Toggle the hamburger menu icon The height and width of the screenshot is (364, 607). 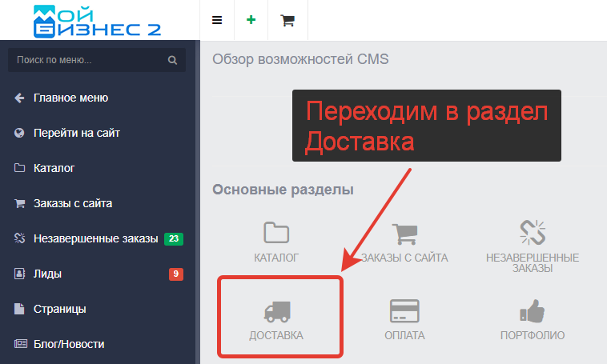(217, 20)
